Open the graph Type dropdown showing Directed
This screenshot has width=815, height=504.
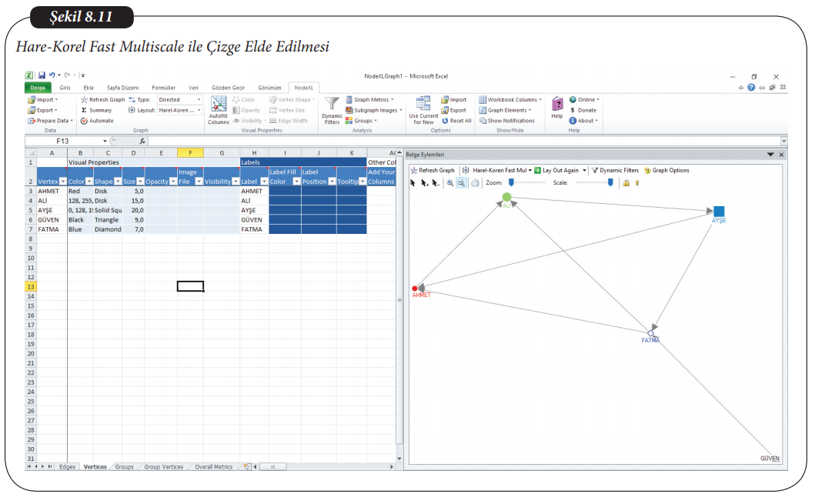179,100
